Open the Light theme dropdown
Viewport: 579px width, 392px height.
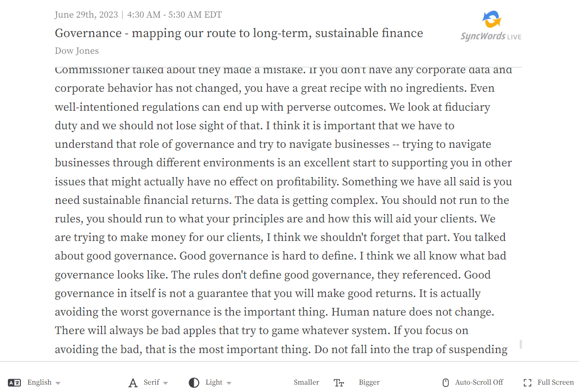pyautogui.click(x=210, y=383)
